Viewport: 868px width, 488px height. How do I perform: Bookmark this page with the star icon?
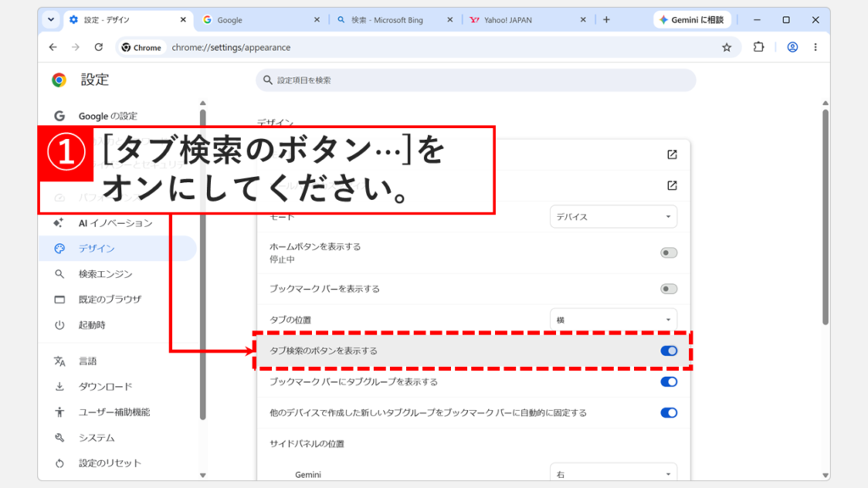(726, 47)
